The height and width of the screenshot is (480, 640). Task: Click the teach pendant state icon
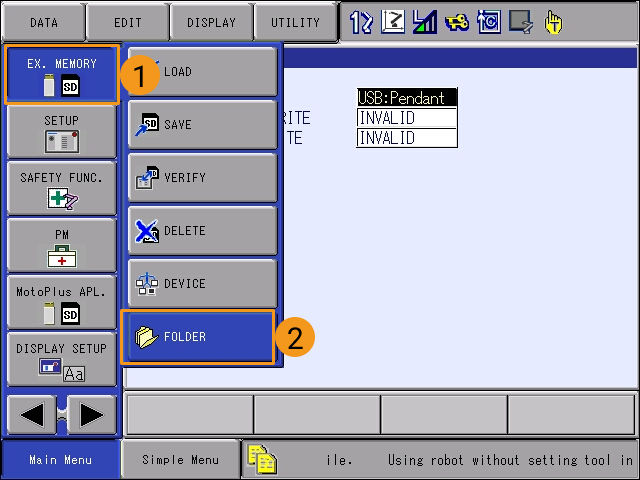coord(521,22)
